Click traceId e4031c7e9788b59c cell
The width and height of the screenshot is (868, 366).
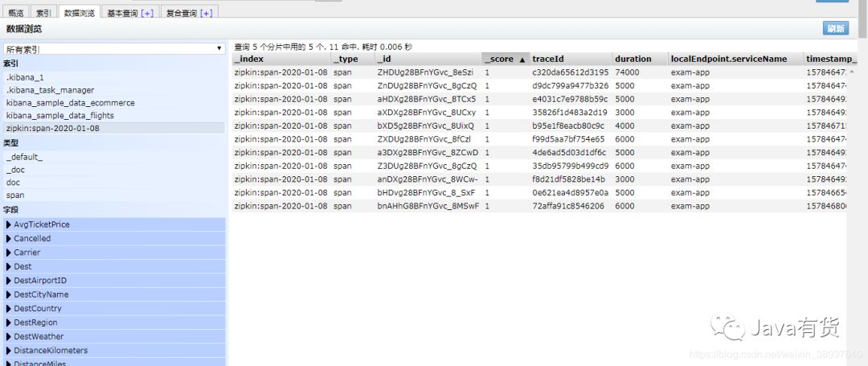tap(570, 99)
